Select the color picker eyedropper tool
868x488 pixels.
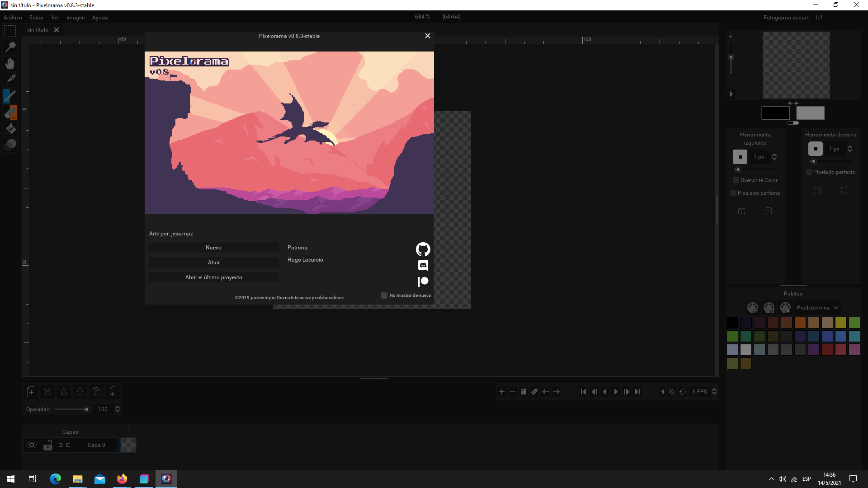click(10, 80)
